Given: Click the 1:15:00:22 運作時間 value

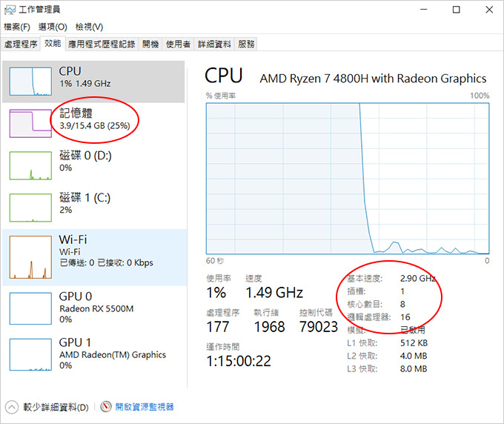Looking at the screenshot, I should (239, 361).
